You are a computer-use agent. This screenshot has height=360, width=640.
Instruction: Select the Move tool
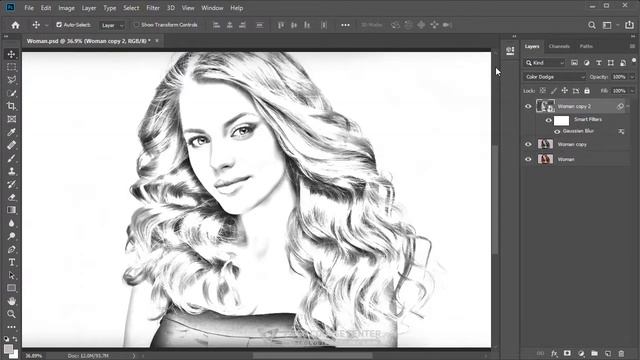[11, 54]
